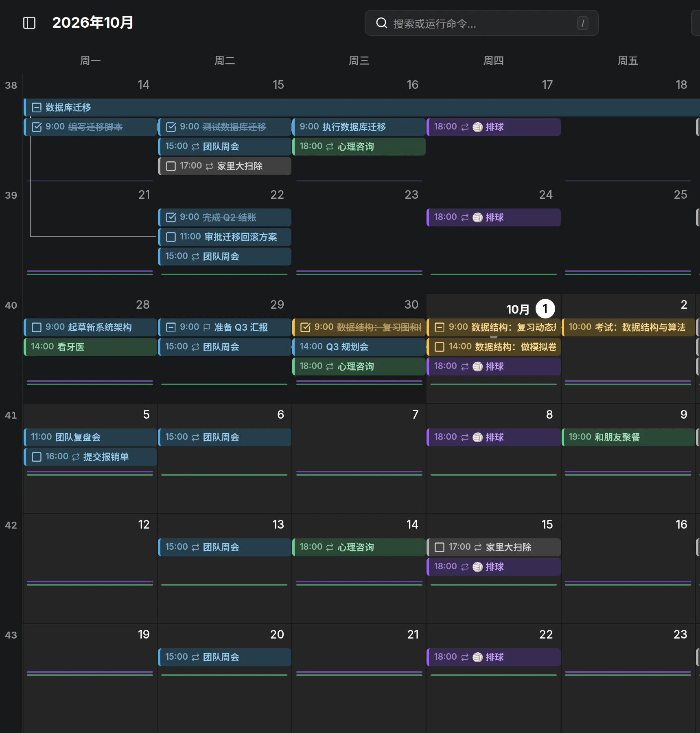
Task: Click volleyball icon on Oct 8 排球 event
Action: tap(477, 437)
